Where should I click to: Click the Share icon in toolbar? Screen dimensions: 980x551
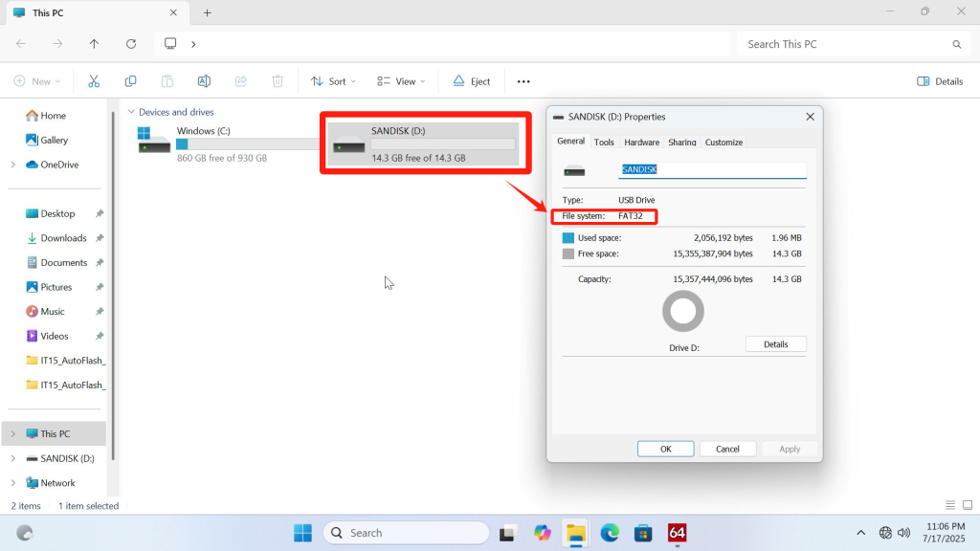click(240, 81)
